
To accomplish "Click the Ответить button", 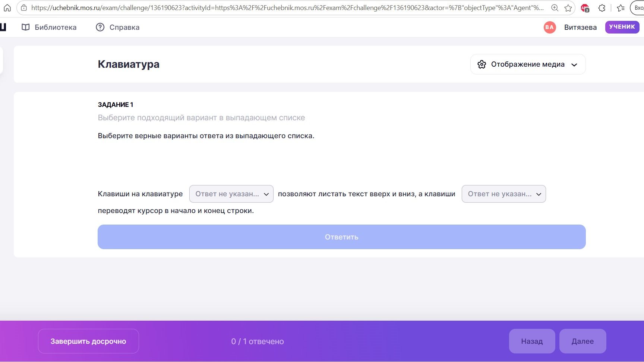I will (342, 237).
